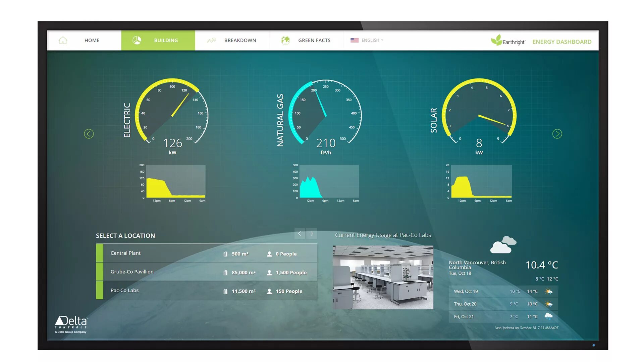Switch to the Breakdown tab
This screenshot has width=644, height=362.
(x=240, y=40)
